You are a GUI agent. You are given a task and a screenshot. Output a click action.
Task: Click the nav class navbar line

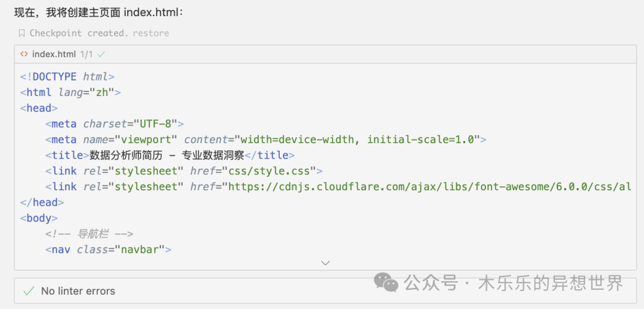tap(108, 249)
